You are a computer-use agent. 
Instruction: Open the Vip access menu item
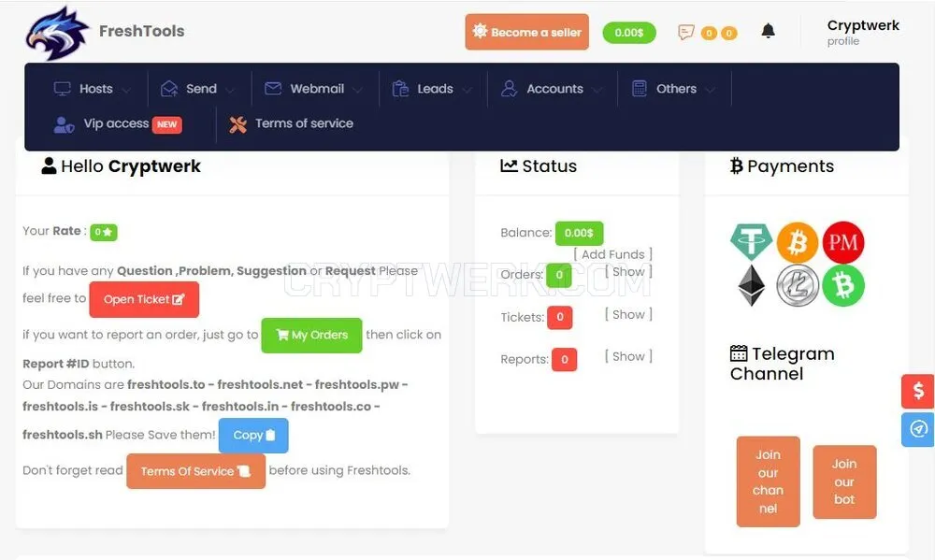coord(116,123)
